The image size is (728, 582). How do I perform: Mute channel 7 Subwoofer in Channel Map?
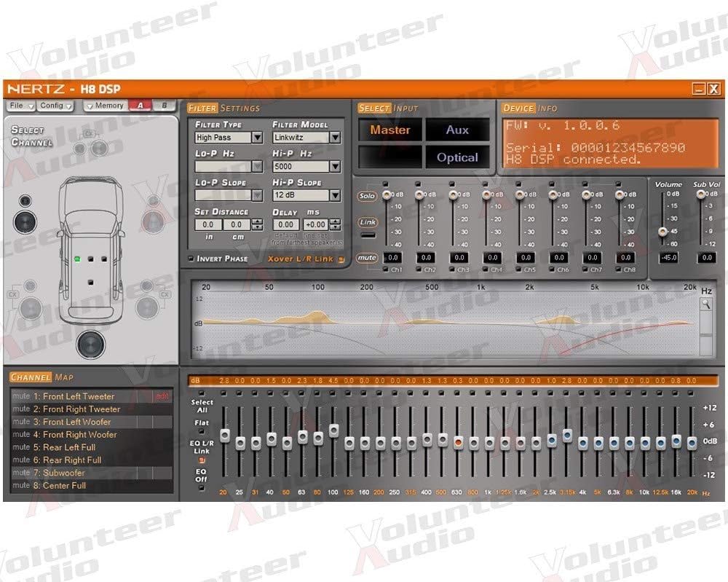[x=21, y=473]
